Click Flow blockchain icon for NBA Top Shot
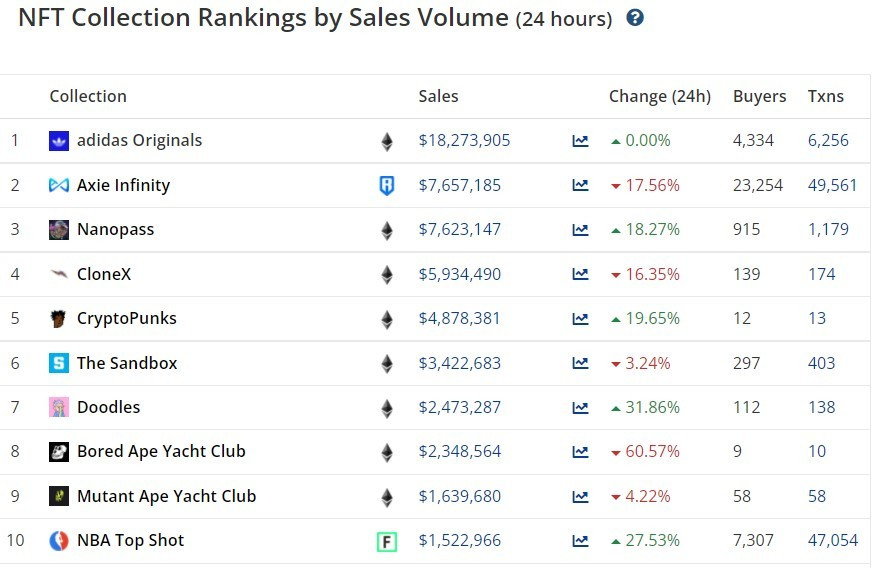Screen dimensions: 873x568 387,542
